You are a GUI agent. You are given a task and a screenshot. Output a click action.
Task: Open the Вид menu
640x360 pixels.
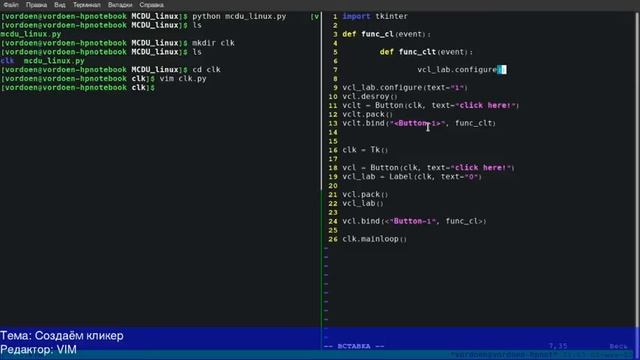point(60,5)
